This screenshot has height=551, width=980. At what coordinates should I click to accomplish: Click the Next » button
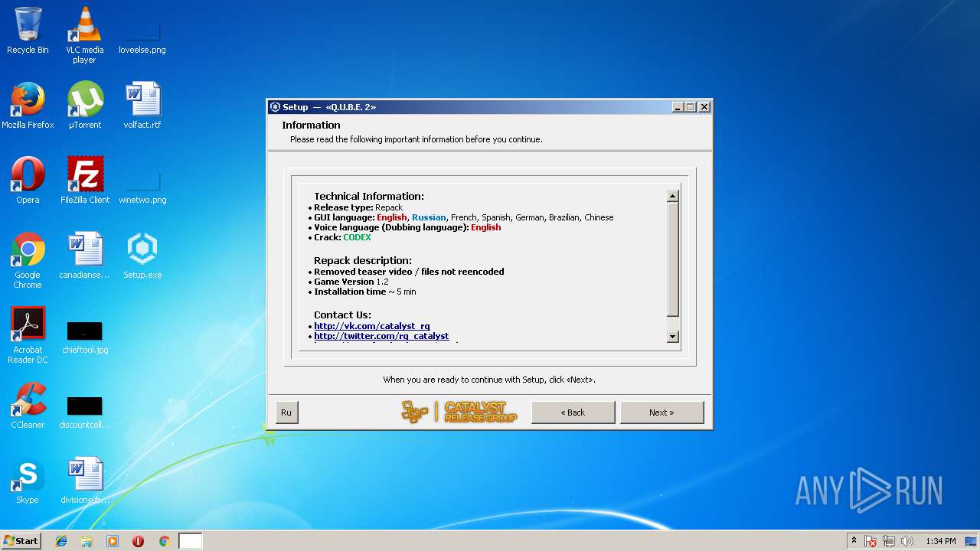coord(661,412)
